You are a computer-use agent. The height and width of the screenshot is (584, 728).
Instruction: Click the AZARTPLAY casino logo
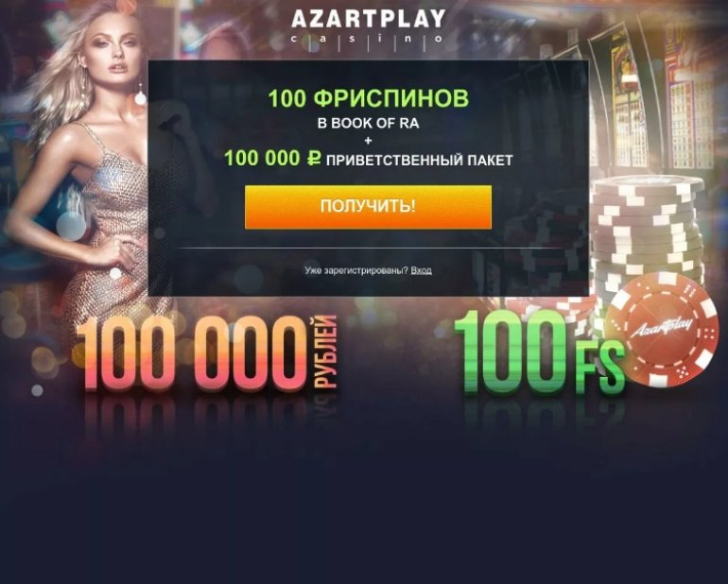click(x=368, y=26)
